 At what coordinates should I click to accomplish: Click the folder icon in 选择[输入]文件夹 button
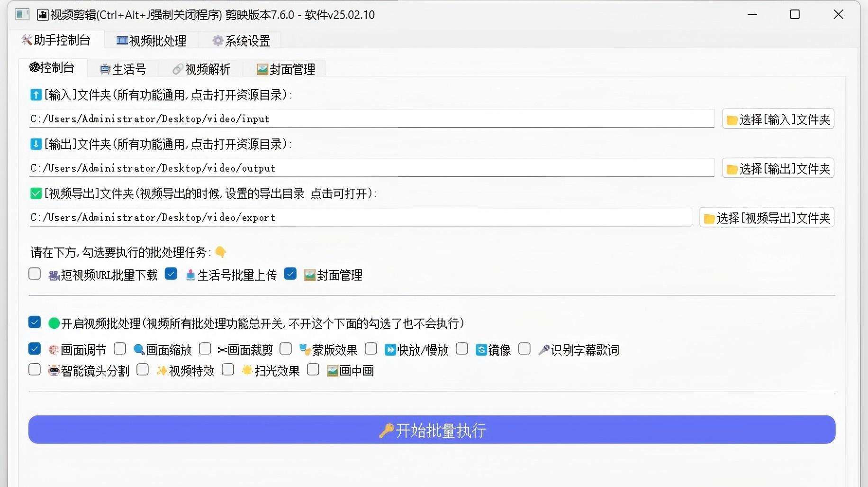coord(732,120)
